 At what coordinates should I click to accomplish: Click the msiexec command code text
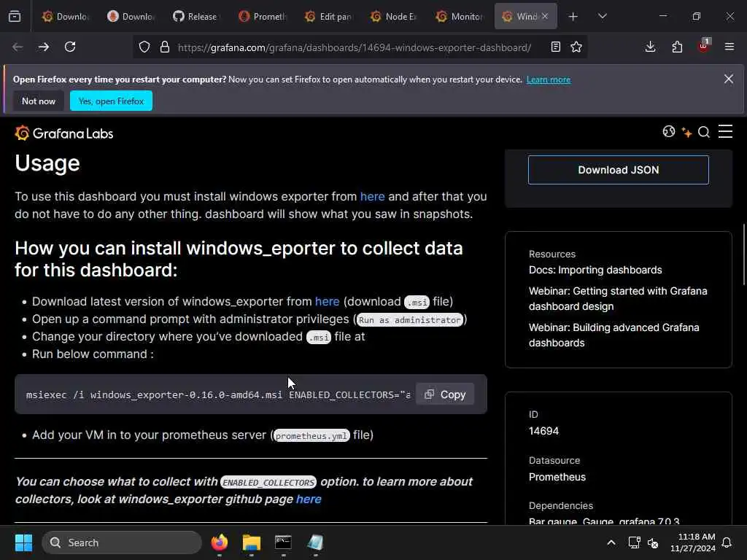(217, 394)
